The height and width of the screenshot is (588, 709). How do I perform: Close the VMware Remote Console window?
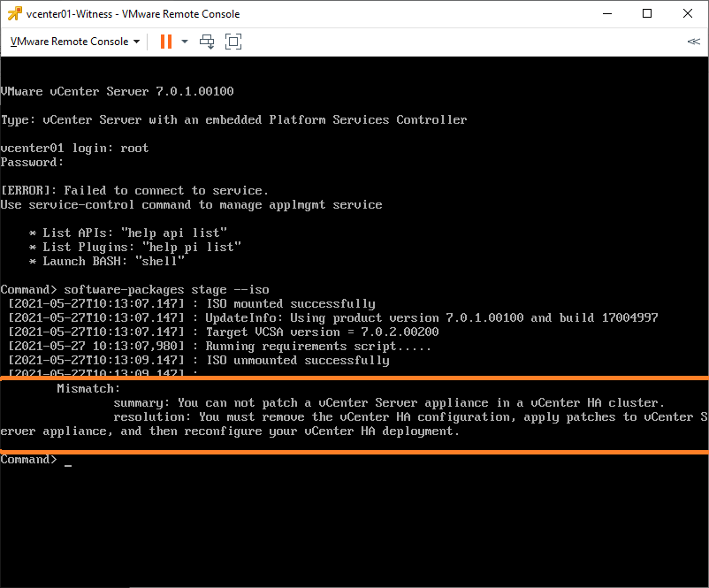(687, 13)
